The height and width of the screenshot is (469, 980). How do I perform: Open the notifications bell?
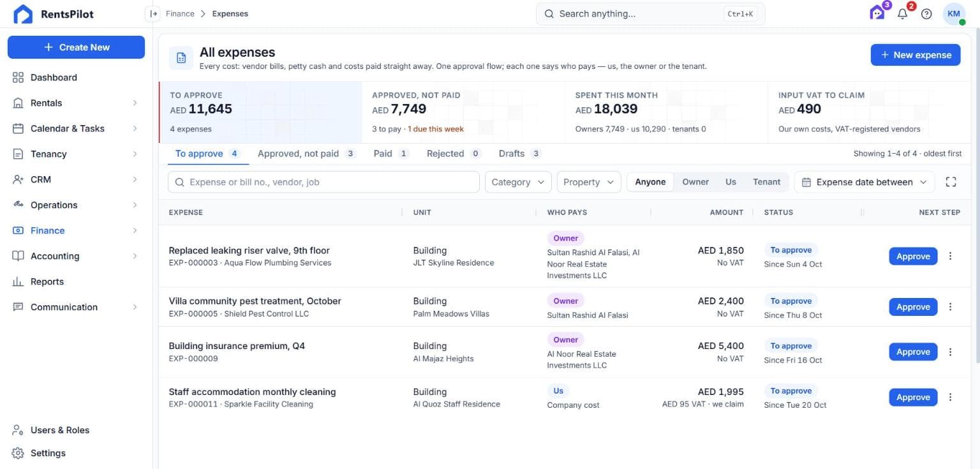tap(902, 13)
